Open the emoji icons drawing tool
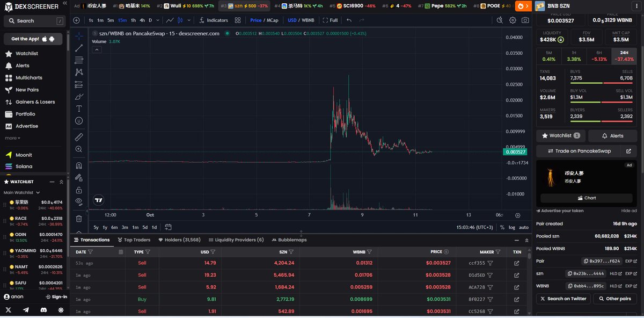 pos(79,121)
